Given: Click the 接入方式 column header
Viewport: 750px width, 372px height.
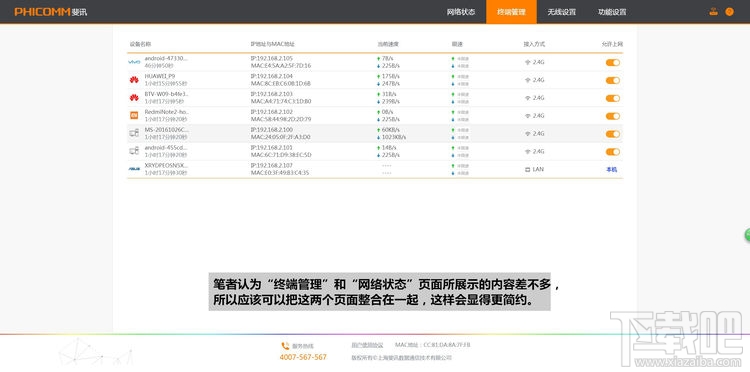Looking at the screenshot, I should point(534,44).
